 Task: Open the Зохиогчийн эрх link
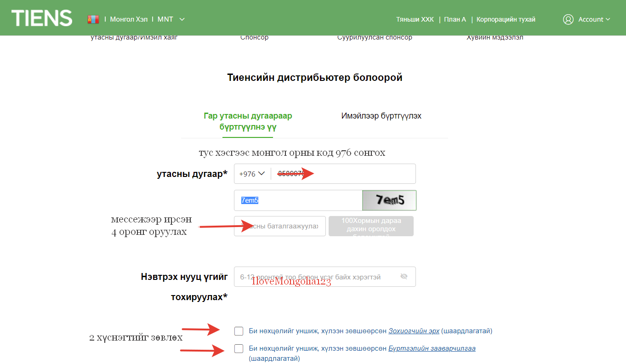click(414, 331)
